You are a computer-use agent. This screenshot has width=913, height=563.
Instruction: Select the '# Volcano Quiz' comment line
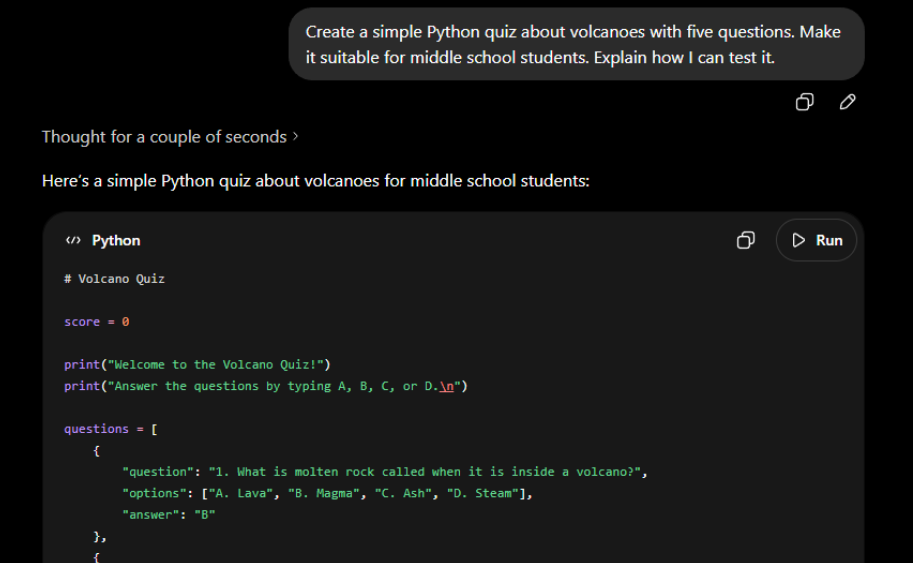coord(114,279)
